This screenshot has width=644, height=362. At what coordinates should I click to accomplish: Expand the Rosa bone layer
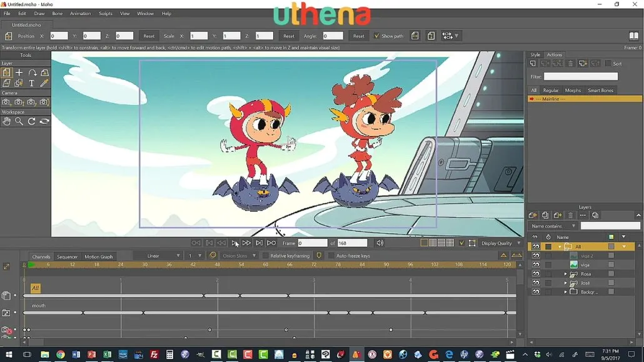tap(566, 274)
